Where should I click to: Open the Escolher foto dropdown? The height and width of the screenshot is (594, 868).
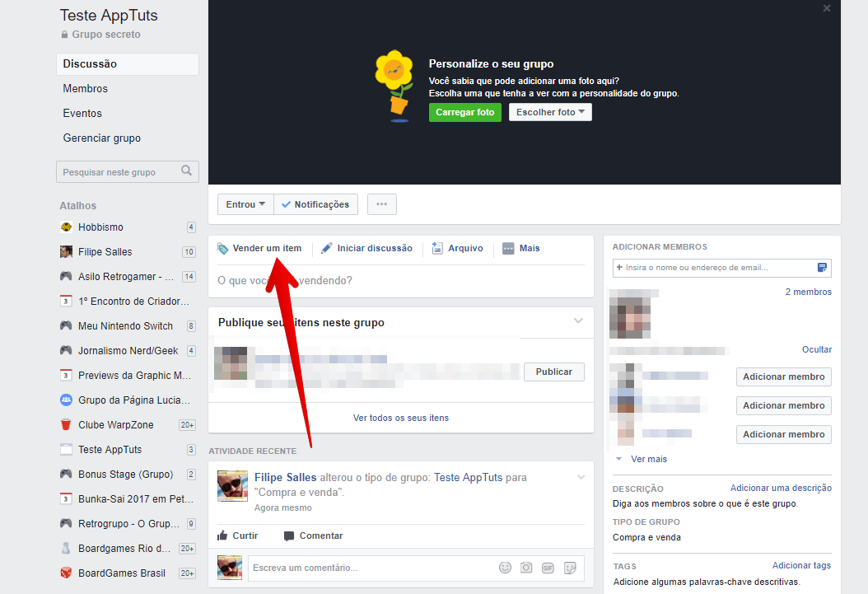[x=550, y=112]
